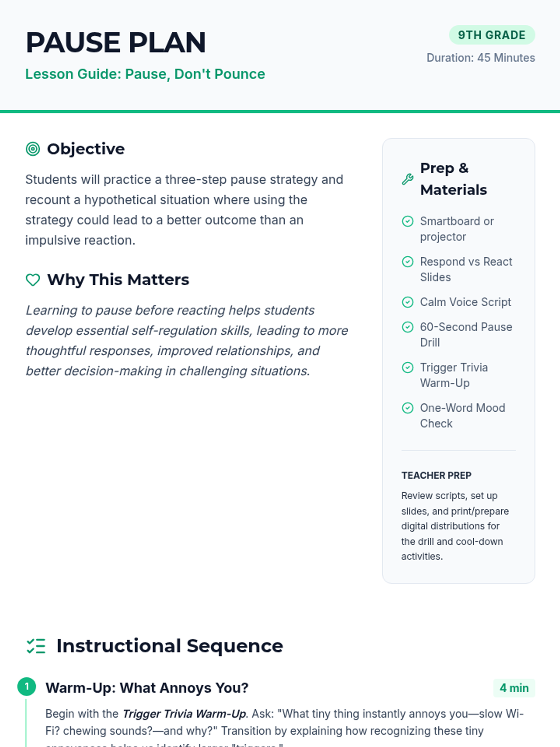Click check icon next to Calm Voice Script
Viewport: 560px width, 747px height.
click(x=407, y=303)
